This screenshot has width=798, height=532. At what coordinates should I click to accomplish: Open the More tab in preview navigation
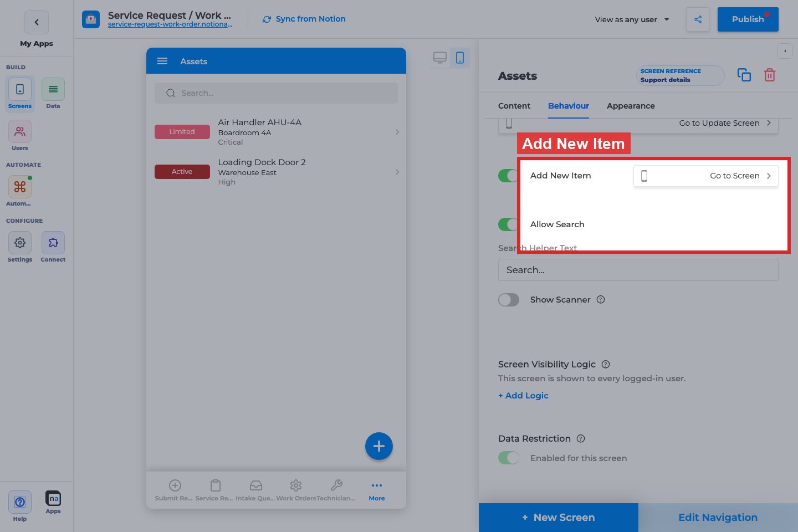[x=377, y=491]
